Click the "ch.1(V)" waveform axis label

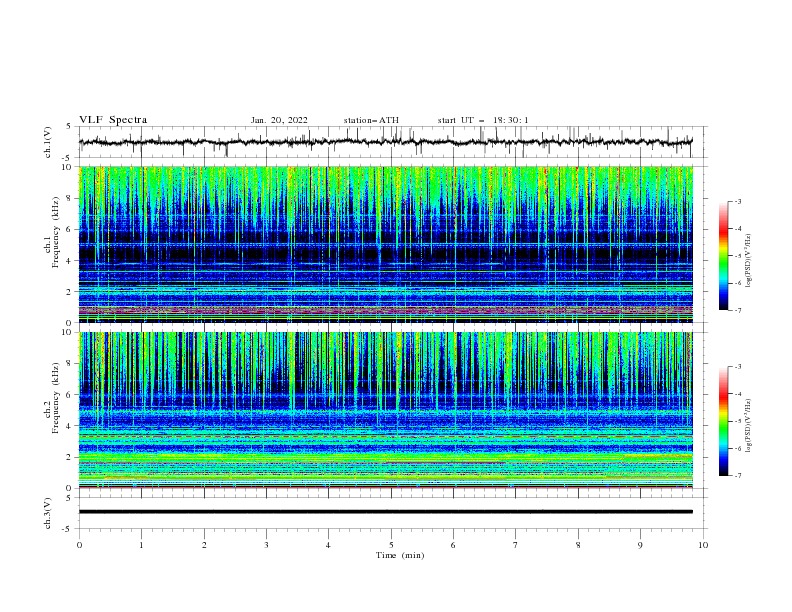(x=48, y=142)
